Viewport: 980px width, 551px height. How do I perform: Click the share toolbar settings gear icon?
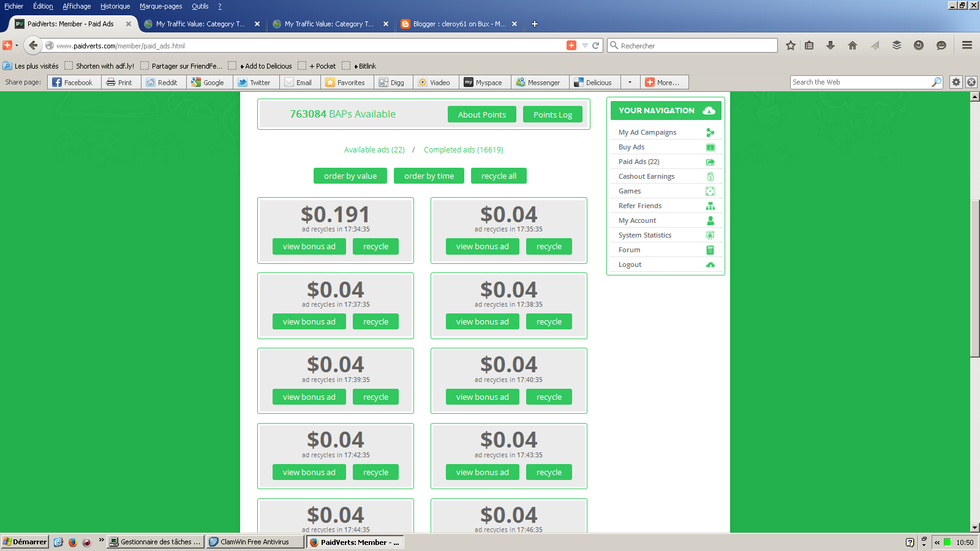pos(956,82)
